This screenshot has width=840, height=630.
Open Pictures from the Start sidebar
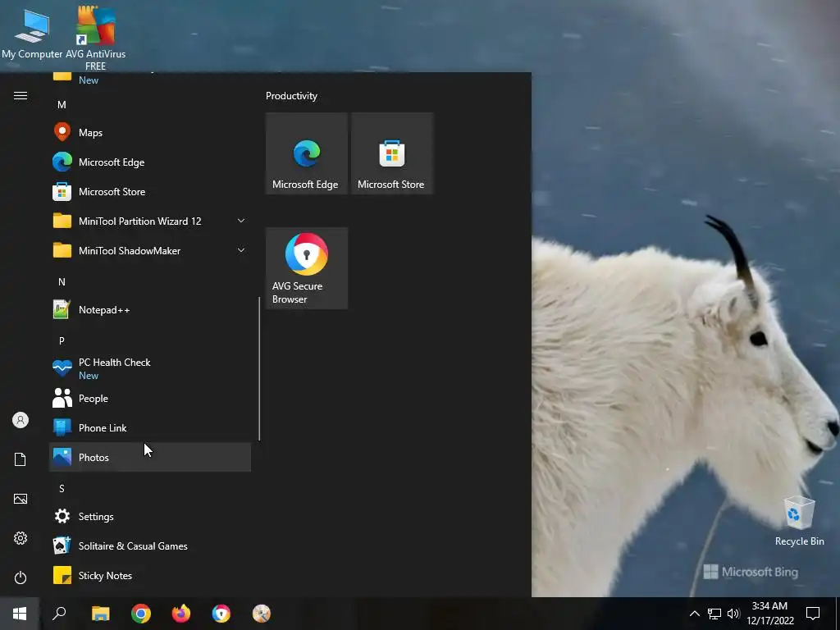(x=21, y=499)
